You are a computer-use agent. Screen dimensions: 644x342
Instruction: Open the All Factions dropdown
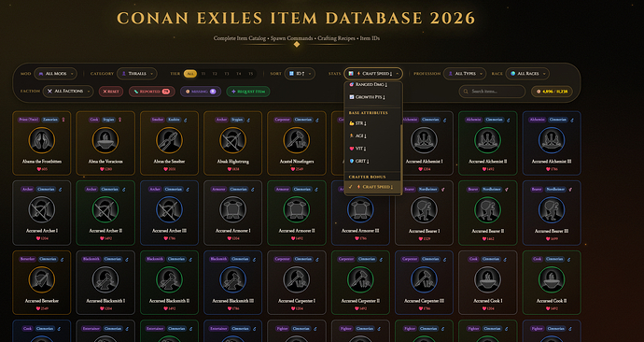point(68,92)
